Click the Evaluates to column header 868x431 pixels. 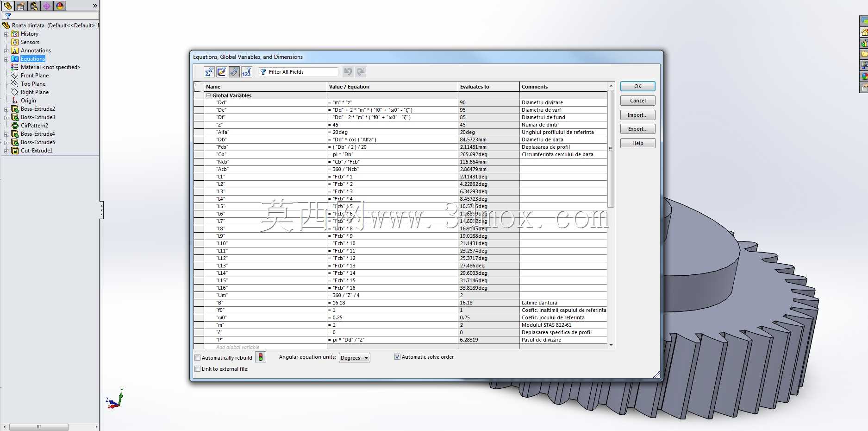pyautogui.click(x=489, y=87)
